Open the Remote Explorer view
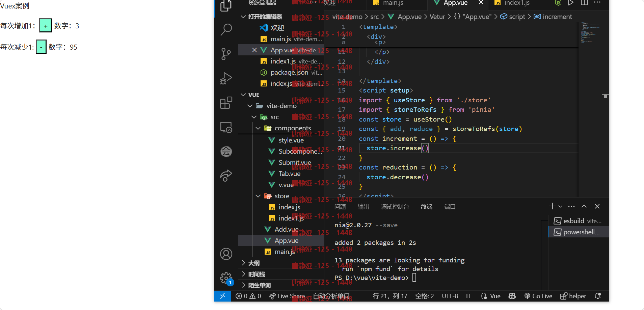Screen dimensions: 644x310 [226, 127]
